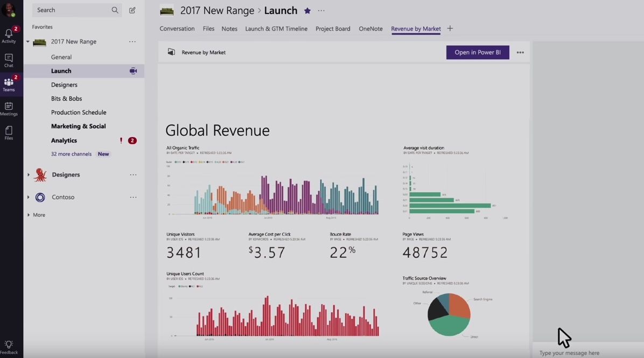Image resolution: width=644 pixels, height=358 pixels.
Task: Open the Activity feed icon
Action: click(x=9, y=36)
